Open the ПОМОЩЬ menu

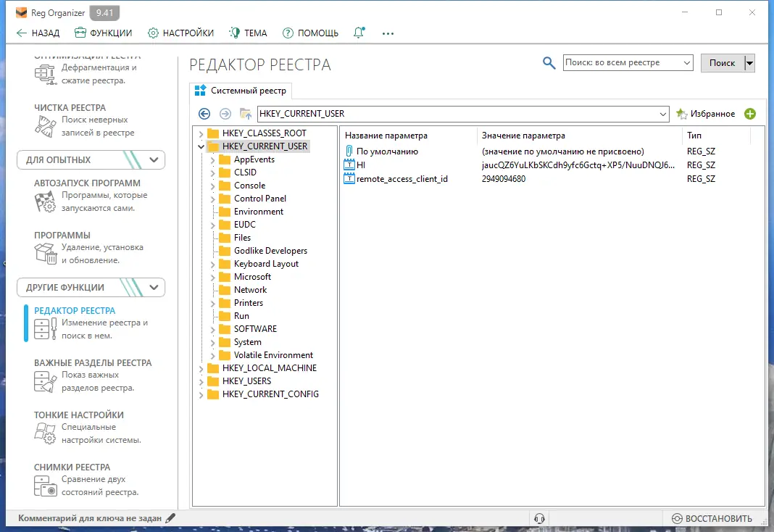click(x=310, y=33)
